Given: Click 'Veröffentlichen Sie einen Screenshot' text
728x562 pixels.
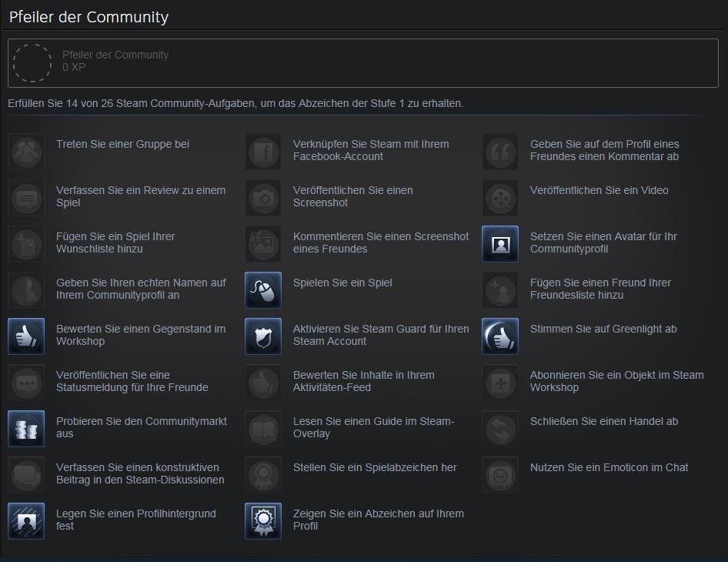Looking at the screenshot, I should coord(353,196).
